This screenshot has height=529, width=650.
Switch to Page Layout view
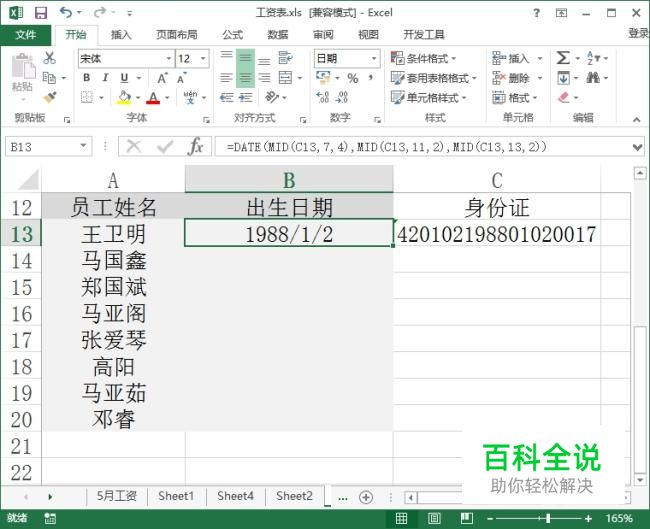coord(434,518)
